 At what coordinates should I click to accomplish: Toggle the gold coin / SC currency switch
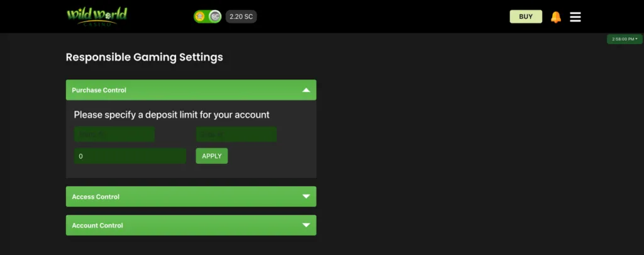(208, 16)
